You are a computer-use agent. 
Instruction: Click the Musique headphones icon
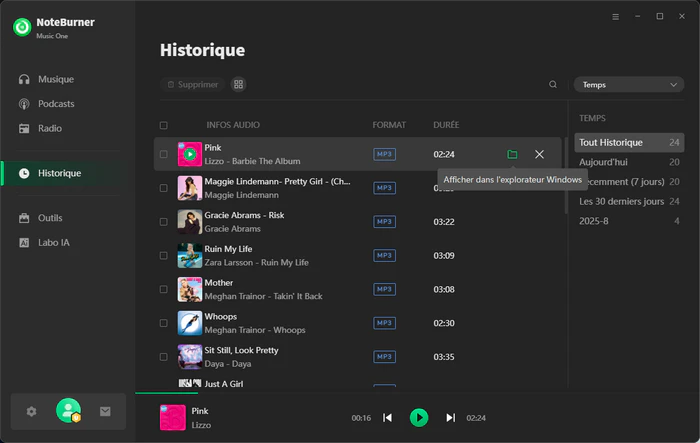coord(24,79)
